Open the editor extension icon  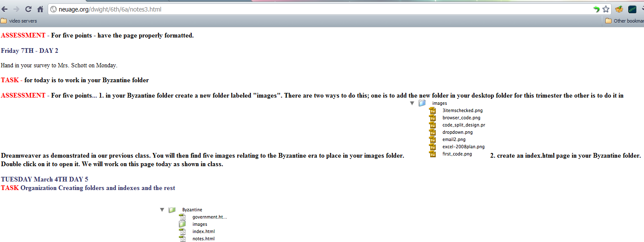point(632,9)
